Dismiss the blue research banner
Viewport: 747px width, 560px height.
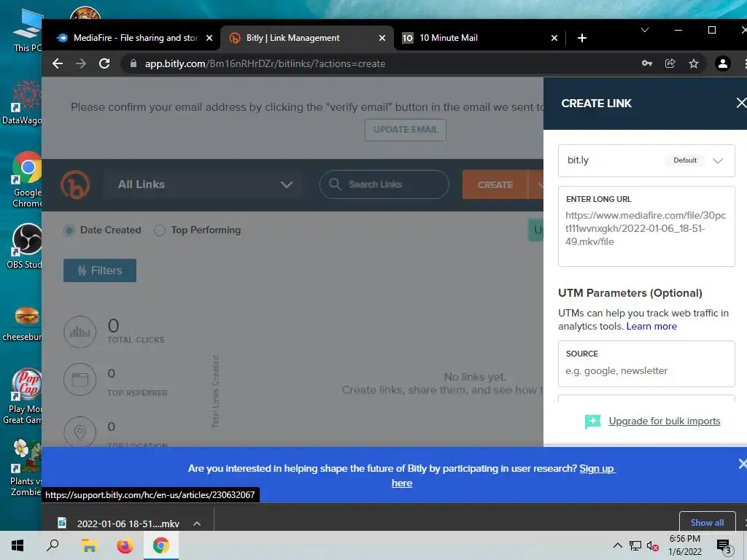pos(743,463)
